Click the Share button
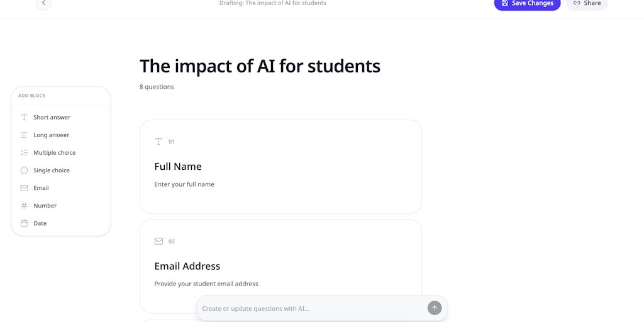 pos(587,4)
